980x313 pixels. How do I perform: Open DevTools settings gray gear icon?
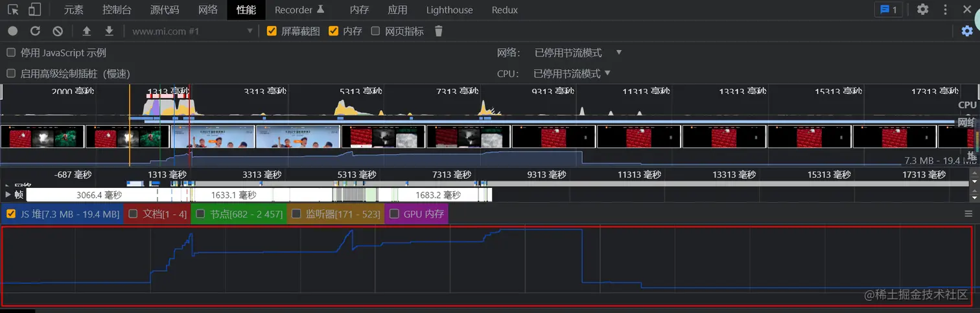point(922,10)
